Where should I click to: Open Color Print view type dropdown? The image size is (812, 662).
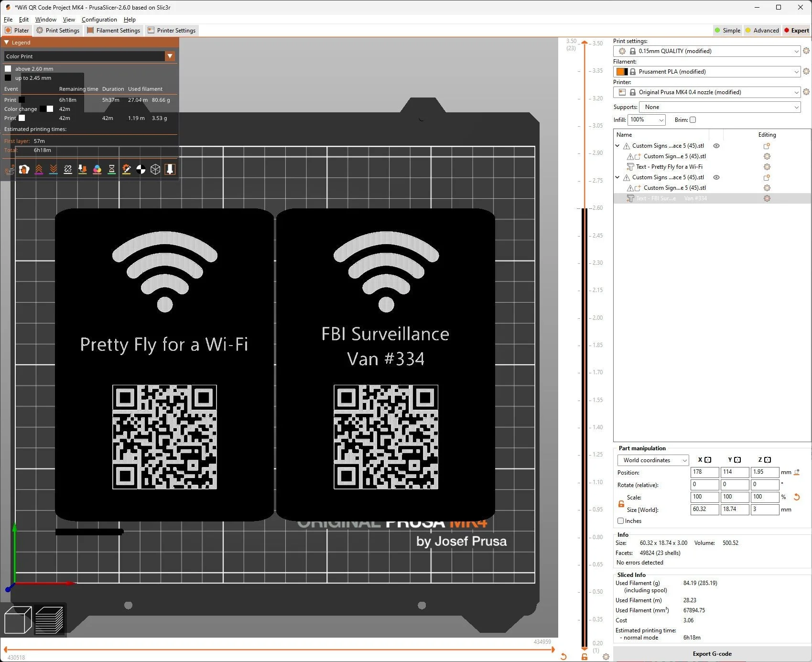coord(89,56)
